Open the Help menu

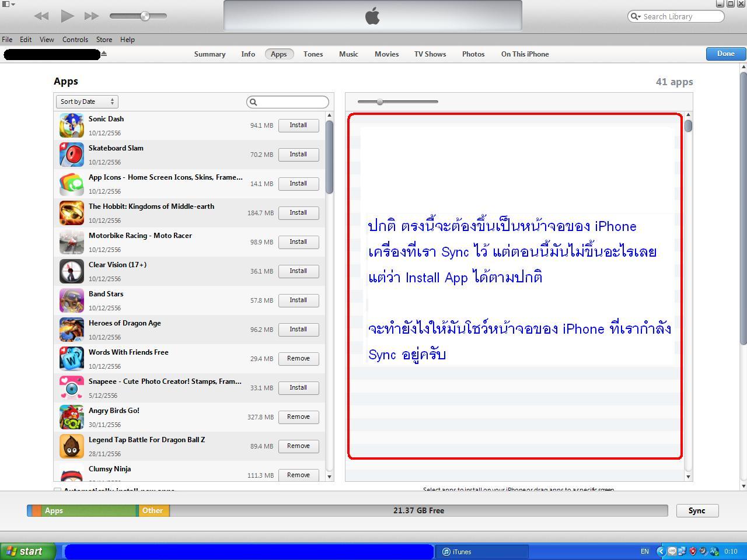(x=127, y=40)
